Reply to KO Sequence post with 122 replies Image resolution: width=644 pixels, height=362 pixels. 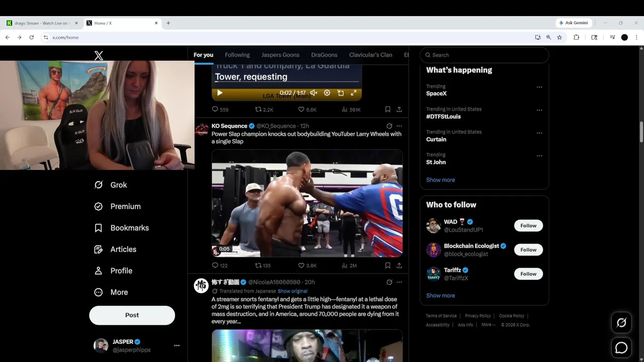point(220,265)
